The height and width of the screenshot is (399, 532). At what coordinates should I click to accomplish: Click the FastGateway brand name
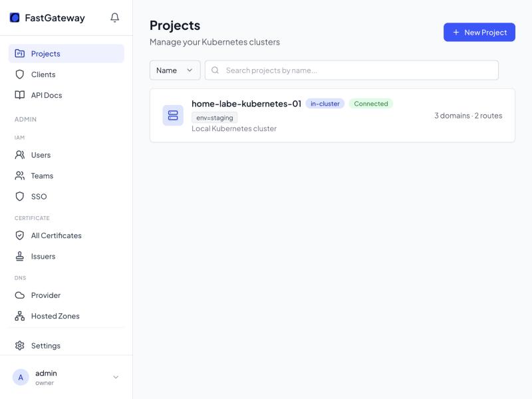[55, 18]
